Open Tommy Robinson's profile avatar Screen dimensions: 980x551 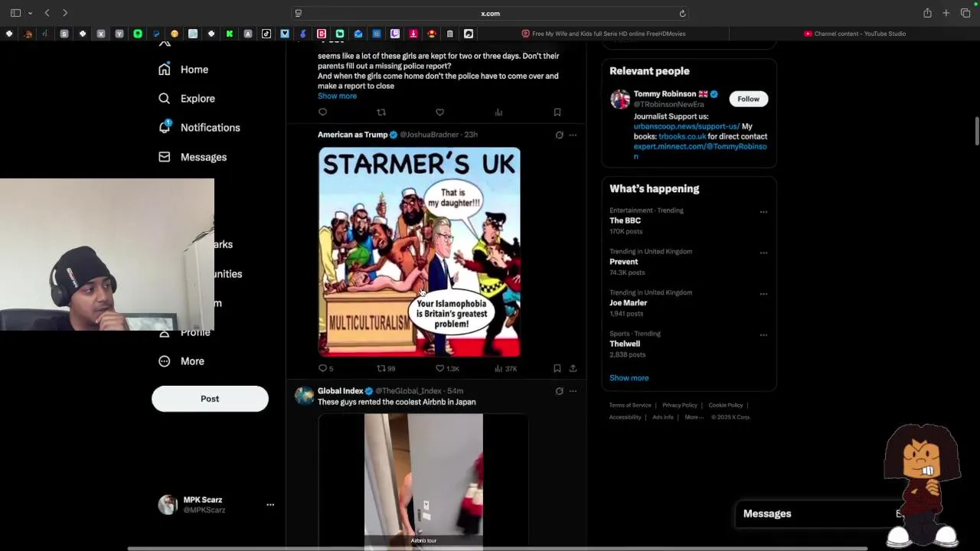pyautogui.click(x=620, y=99)
